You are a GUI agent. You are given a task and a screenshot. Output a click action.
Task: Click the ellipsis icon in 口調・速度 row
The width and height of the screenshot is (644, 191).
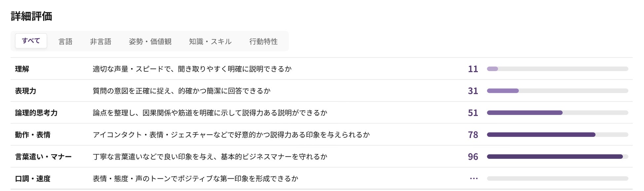(474, 178)
